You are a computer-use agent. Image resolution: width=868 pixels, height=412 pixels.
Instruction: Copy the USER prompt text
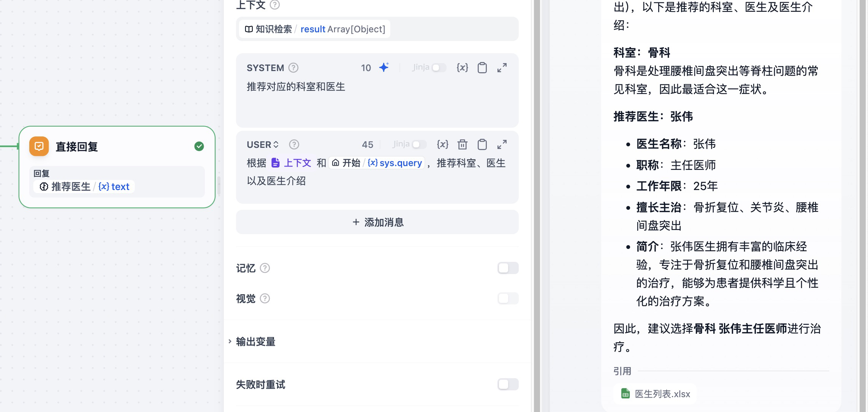[482, 144]
